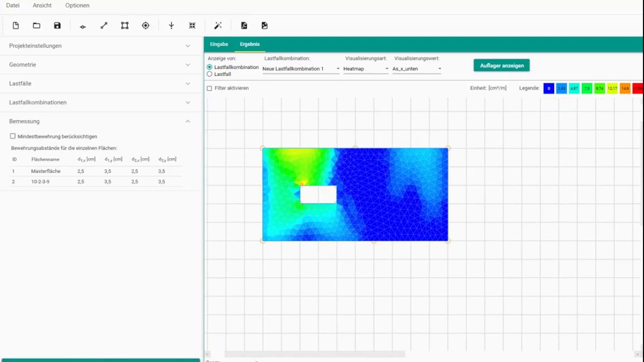
Task: Open Neue Lastfallkombination 1 dropdown
Action: click(301, 69)
